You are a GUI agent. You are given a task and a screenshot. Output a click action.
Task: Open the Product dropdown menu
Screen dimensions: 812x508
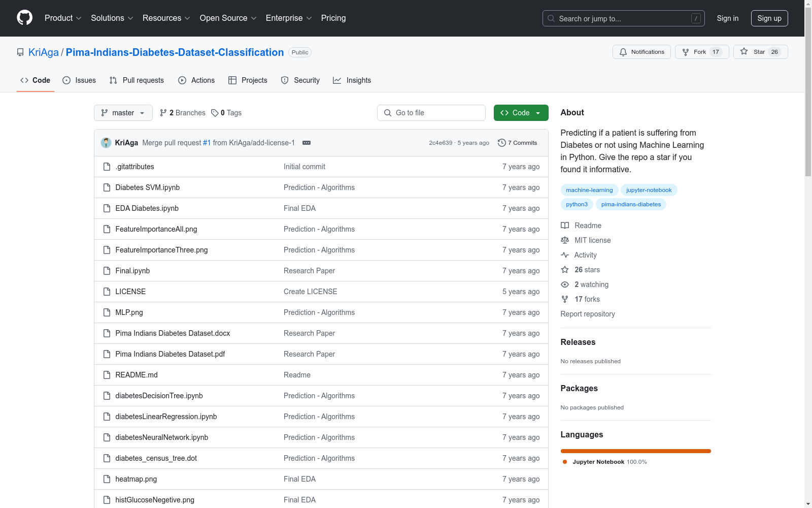tap(63, 18)
